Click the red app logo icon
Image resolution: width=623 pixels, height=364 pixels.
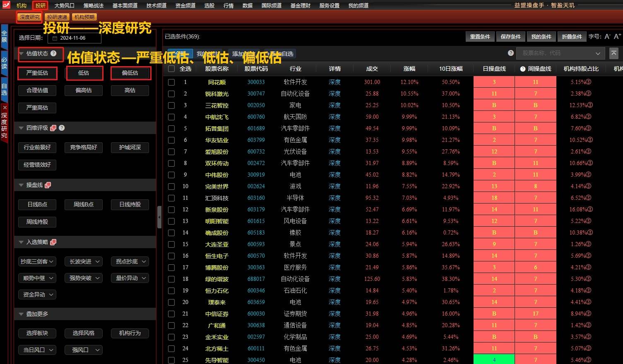(x=6, y=5)
